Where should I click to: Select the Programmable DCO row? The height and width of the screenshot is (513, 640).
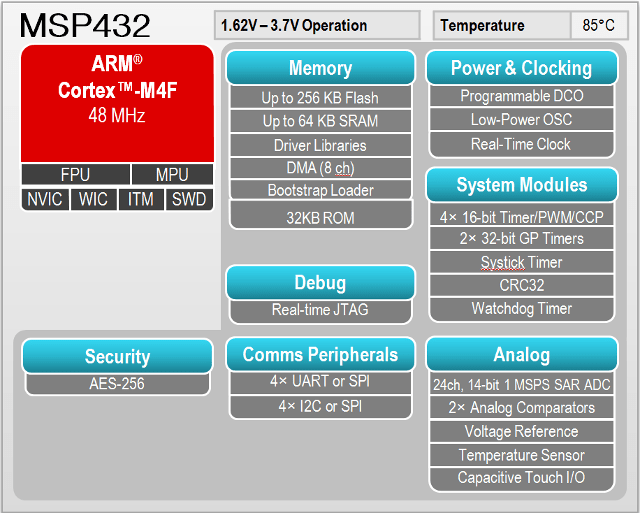522,96
